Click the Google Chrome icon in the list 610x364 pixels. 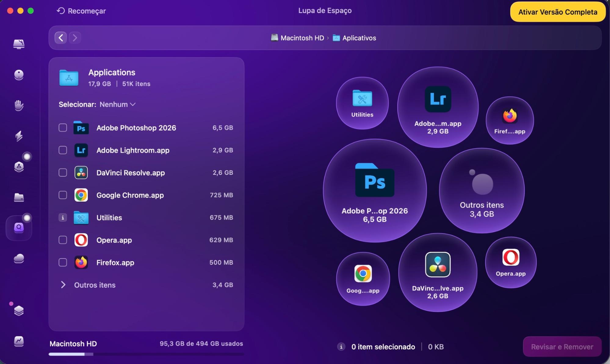coord(81,195)
